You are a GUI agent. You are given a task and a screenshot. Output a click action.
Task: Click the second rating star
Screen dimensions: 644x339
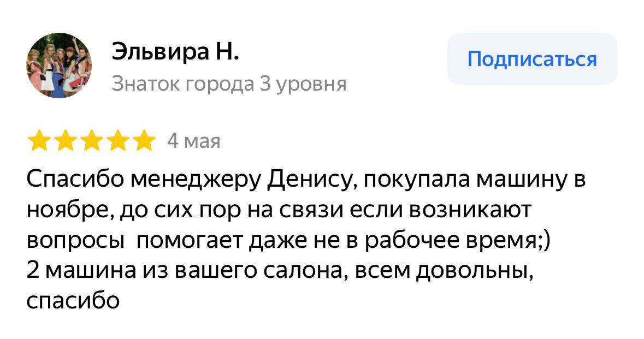tap(65, 141)
